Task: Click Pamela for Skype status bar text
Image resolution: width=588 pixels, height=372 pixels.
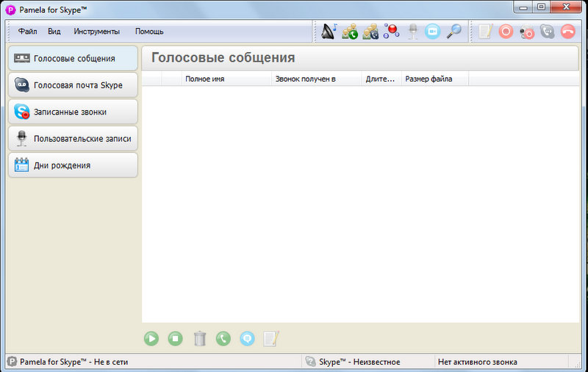Action: point(74,362)
